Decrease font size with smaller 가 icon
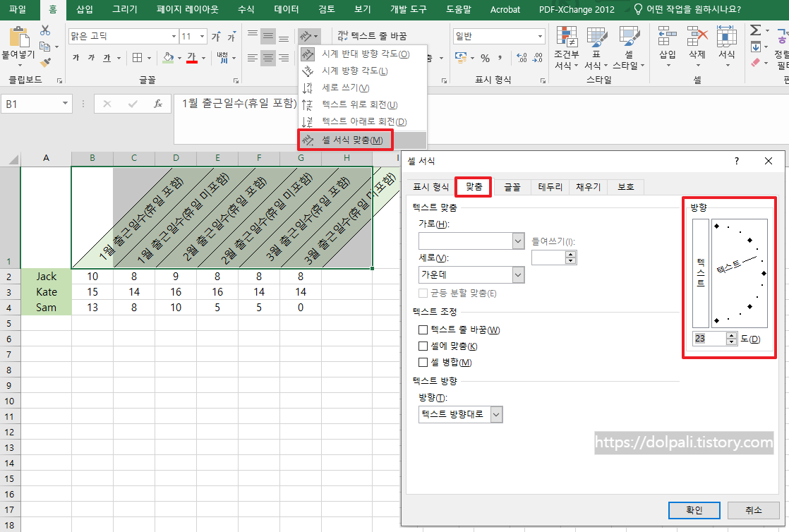 (231, 36)
